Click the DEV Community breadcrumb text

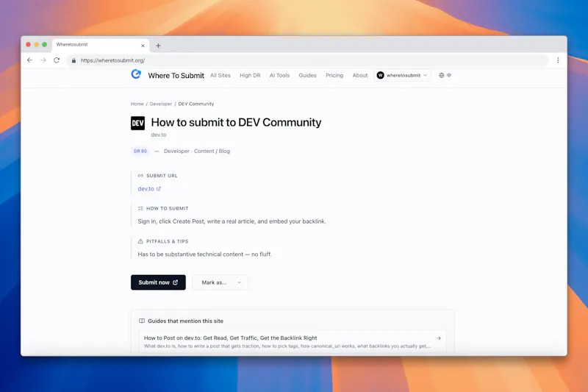(196, 104)
